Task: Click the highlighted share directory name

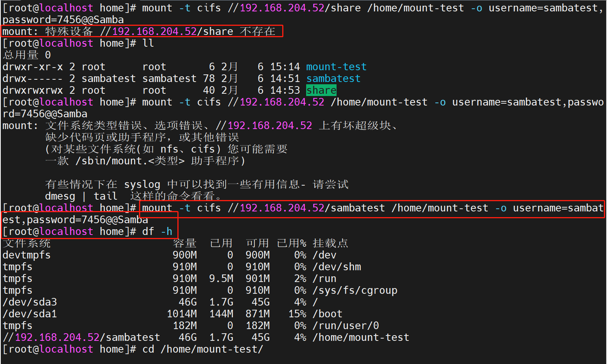Action: (321, 90)
